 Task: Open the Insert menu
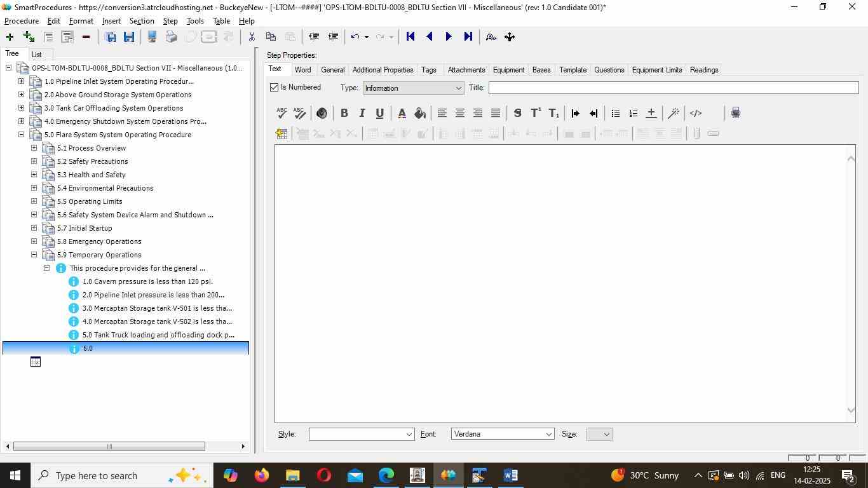pos(111,21)
